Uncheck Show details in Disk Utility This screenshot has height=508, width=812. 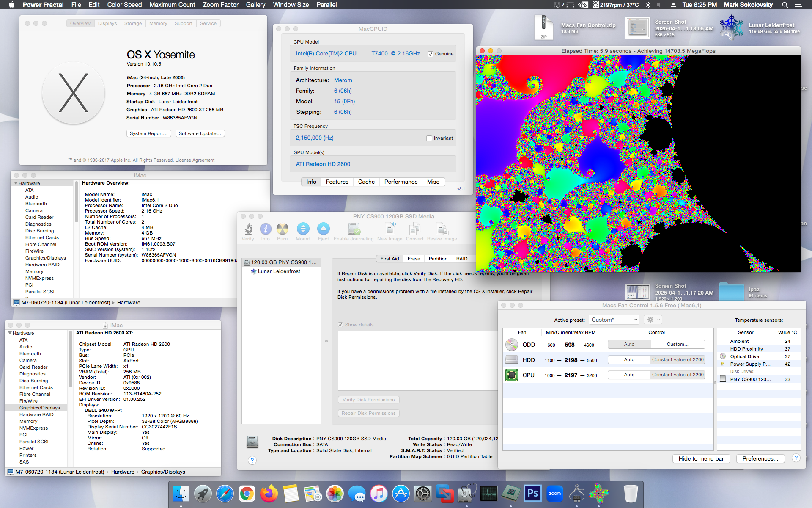point(340,325)
